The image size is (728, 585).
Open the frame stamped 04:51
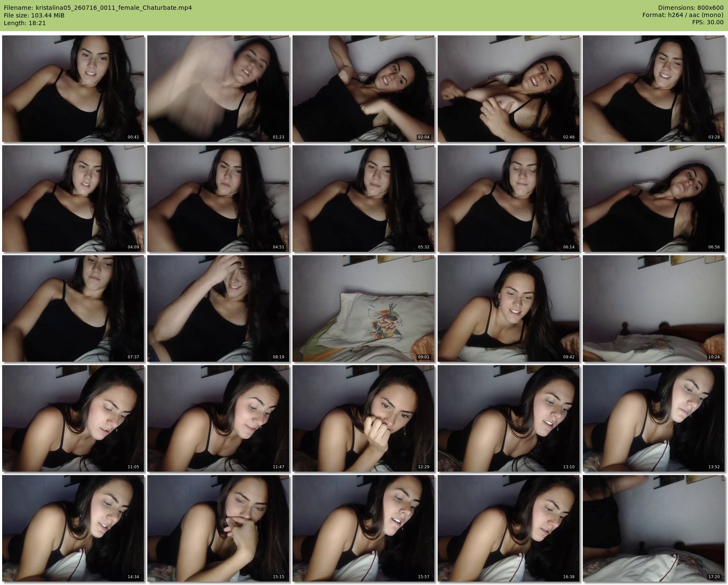pyautogui.click(x=218, y=199)
